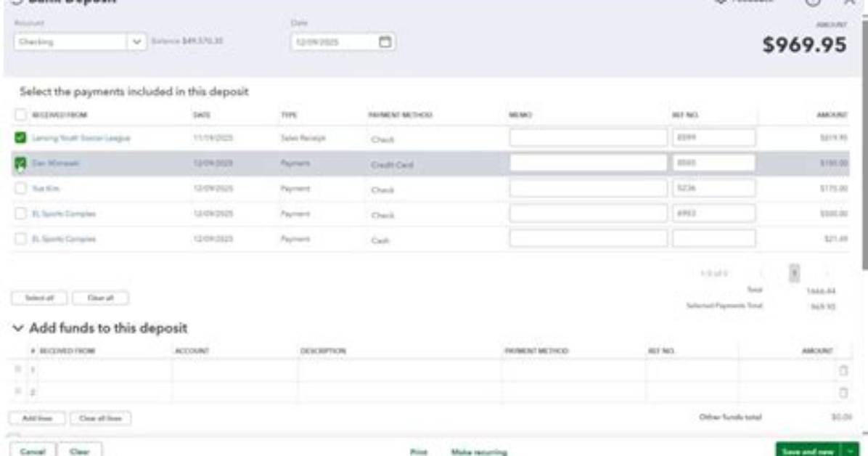
Task: Click the Clear all button under payments
Action: 100,298
